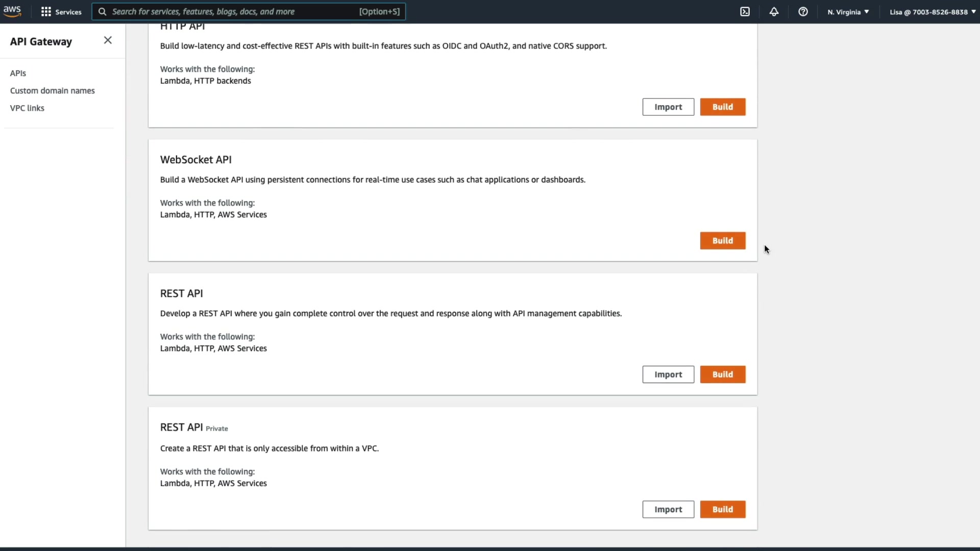Image resolution: width=980 pixels, height=551 pixels.
Task: Build a REST API
Action: (722, 374)
